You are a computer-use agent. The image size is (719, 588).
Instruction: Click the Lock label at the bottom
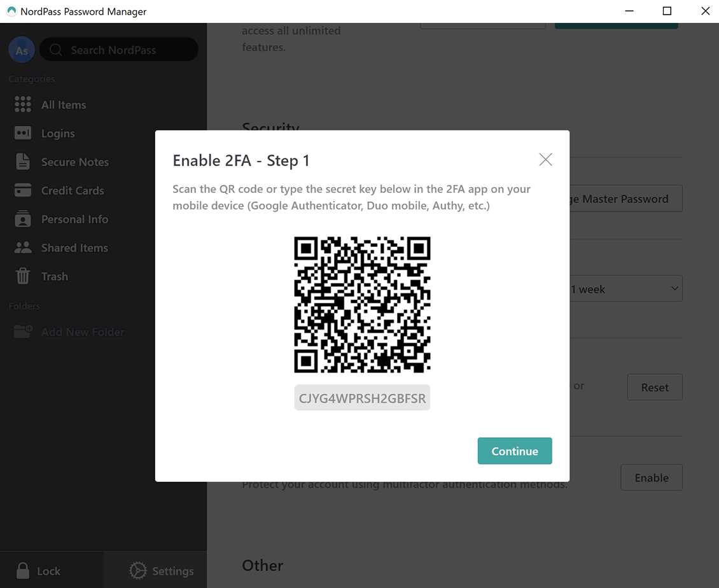48,571
